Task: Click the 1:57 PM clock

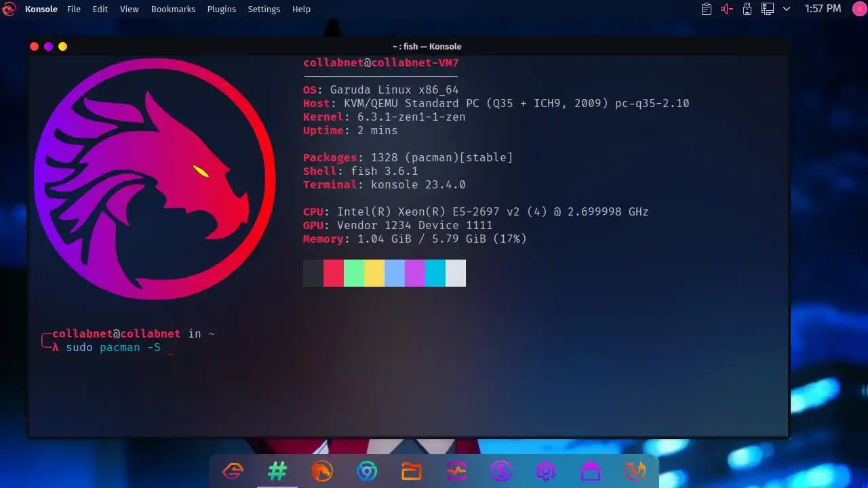Action: point(823,9)
